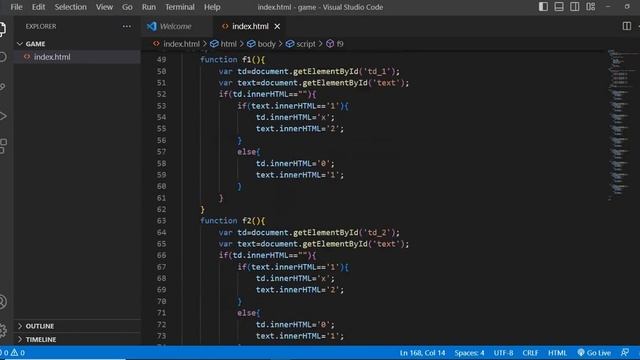Click line number 63 in the gutter

[162, 221]
